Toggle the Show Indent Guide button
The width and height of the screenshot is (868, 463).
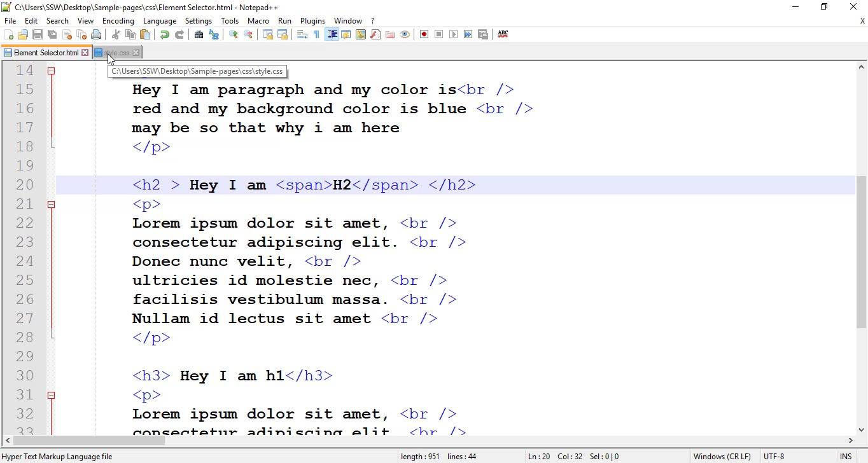(x=332, y=34)
